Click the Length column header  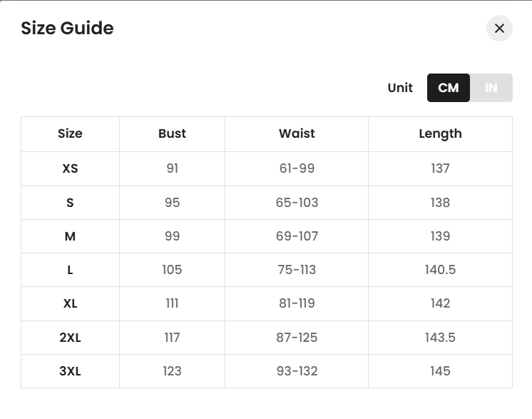tap(440, 133)
